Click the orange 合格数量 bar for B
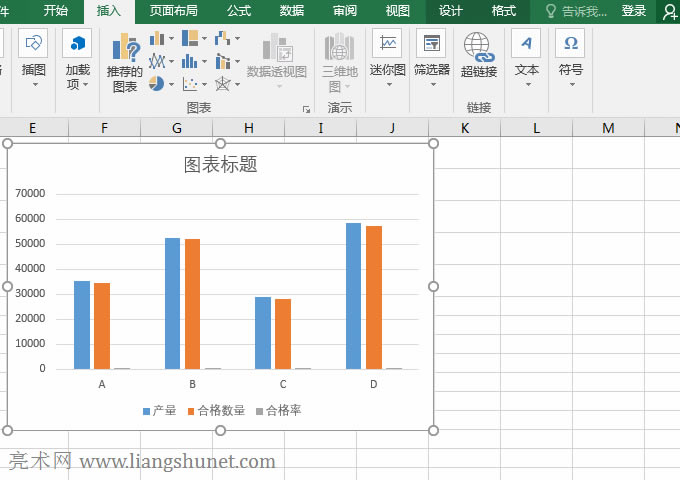 click(x=193, y=304)
